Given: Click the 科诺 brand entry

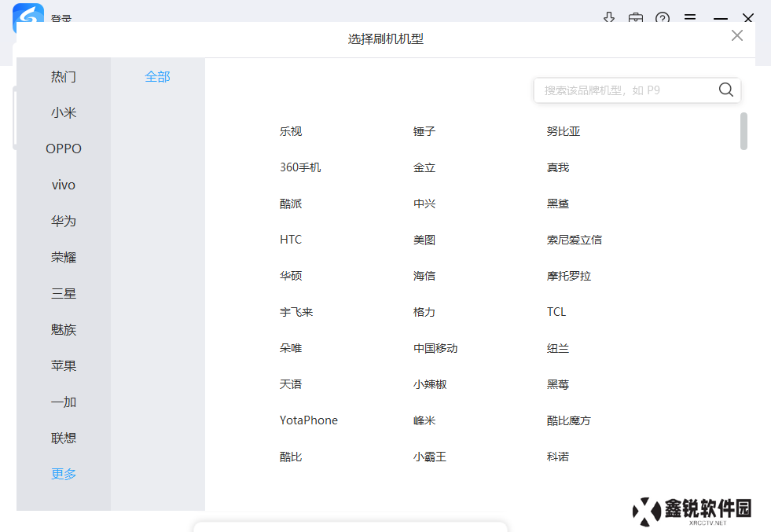Looking at the screenshot, I should coord(557,457).
